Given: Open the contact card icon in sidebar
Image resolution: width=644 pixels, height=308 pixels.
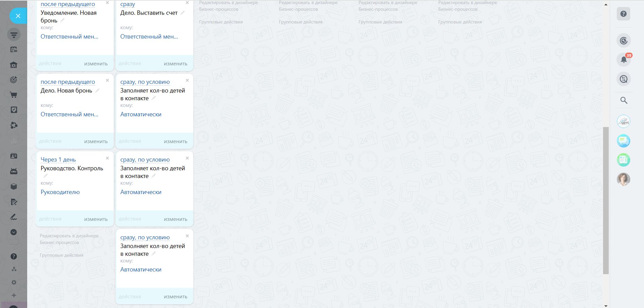Looking at the screenshot, I should pyautogui.click(x=14, y=156).
